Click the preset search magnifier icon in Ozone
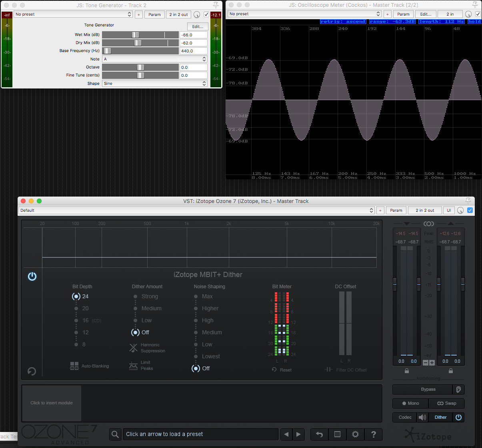Viewport: 482px width, 448px height. [115, 434]
